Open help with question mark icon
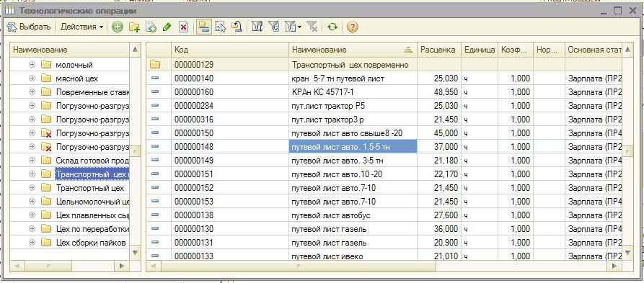Viewport: 644px width, 283px height. click(x=353, y=27)
